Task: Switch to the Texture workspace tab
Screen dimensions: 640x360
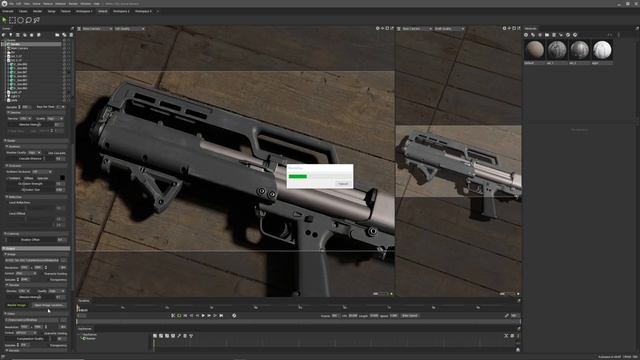Action: pos(66,11)
